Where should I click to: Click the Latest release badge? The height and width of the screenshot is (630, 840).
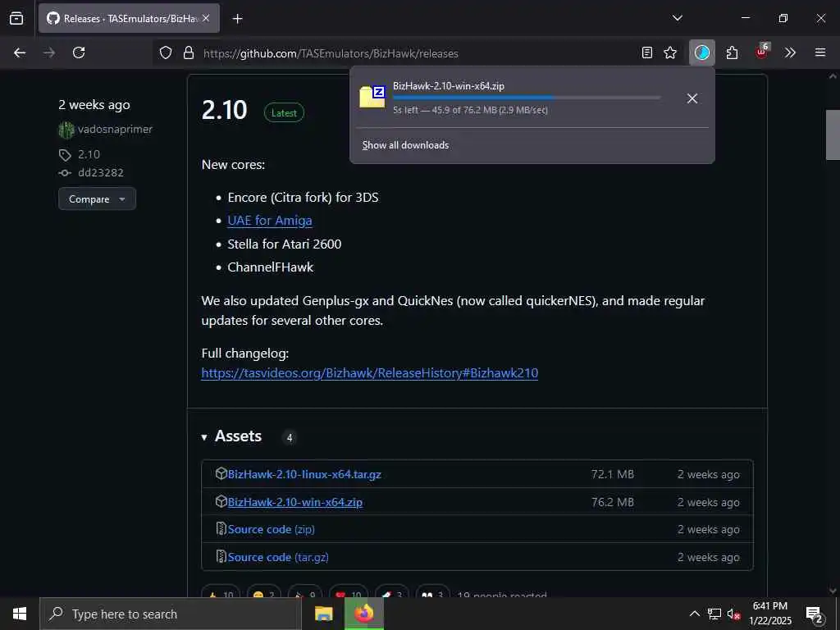284,113
